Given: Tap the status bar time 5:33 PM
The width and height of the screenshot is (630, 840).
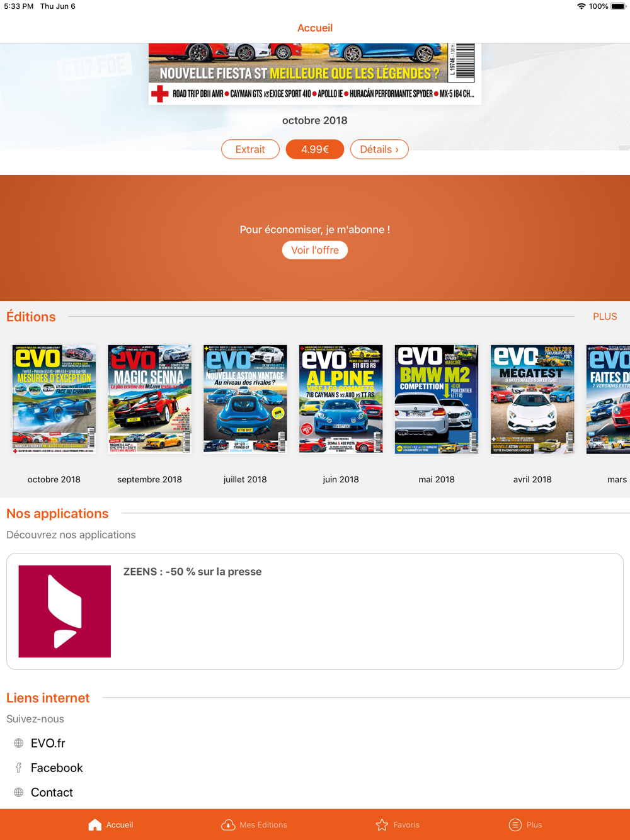Looking at the screenshot, I should click(x=19, y=6).
